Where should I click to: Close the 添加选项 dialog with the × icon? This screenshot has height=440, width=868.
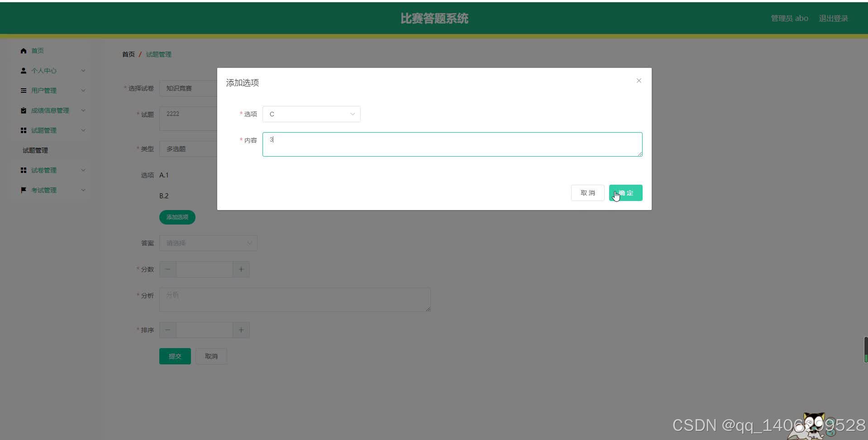coord(638,81)
